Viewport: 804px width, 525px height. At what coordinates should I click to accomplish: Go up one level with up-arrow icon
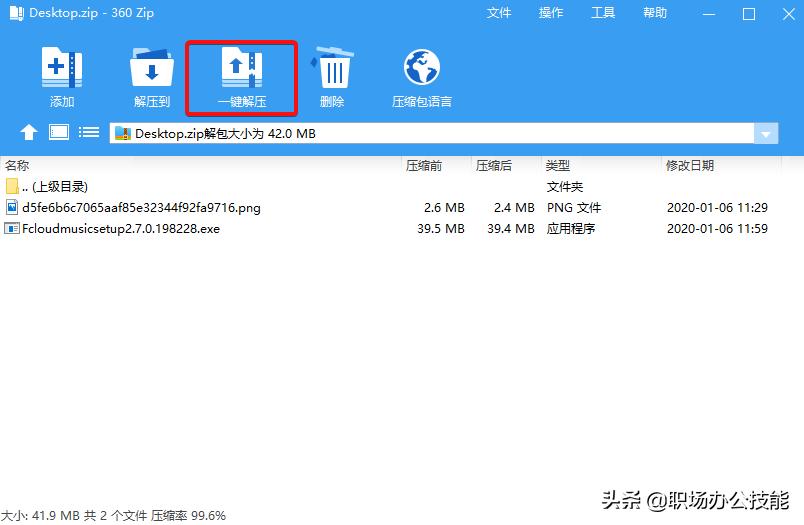[x=29, y=132]
